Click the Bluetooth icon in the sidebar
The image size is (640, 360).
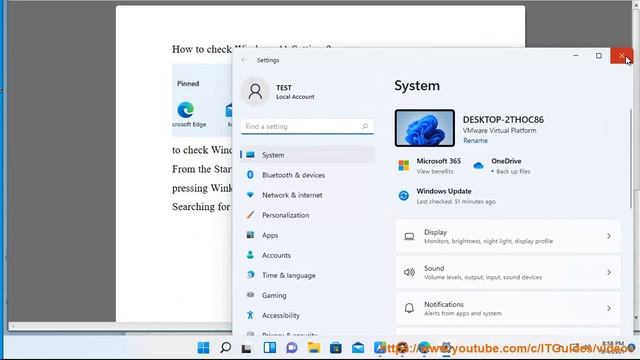click(x=250, y=175)
